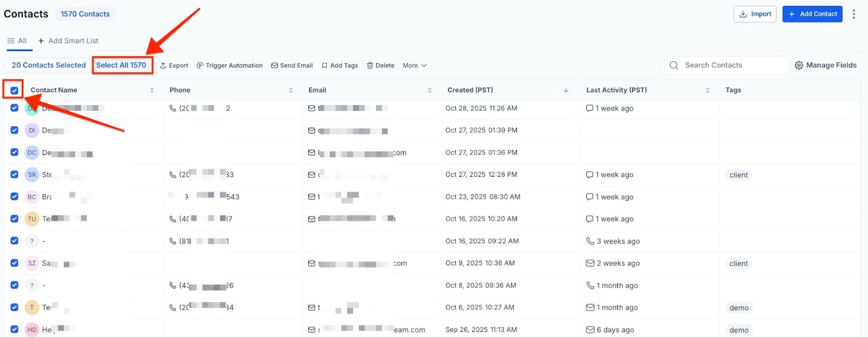
Task: Click email icon in SZ contact row
Action: click(311, 264)
